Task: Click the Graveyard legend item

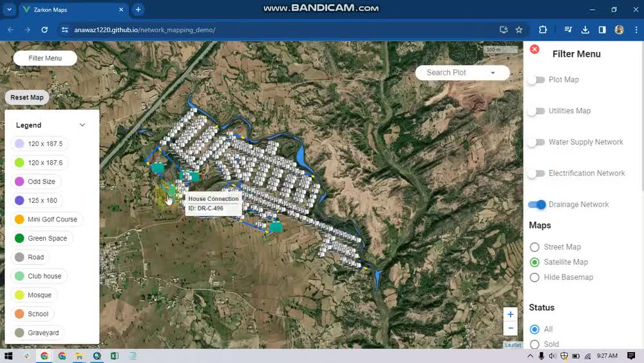Action: [x=38, y=333]
